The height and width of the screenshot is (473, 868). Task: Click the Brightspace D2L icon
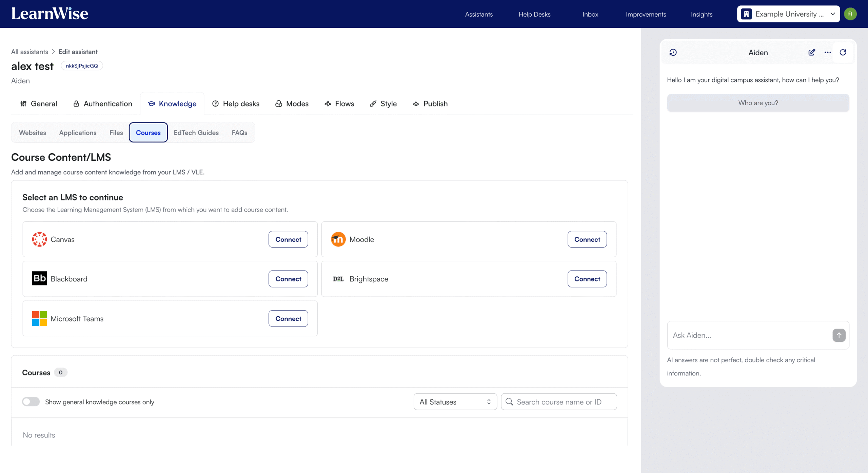pyautogui.click(x=338, y=279)
